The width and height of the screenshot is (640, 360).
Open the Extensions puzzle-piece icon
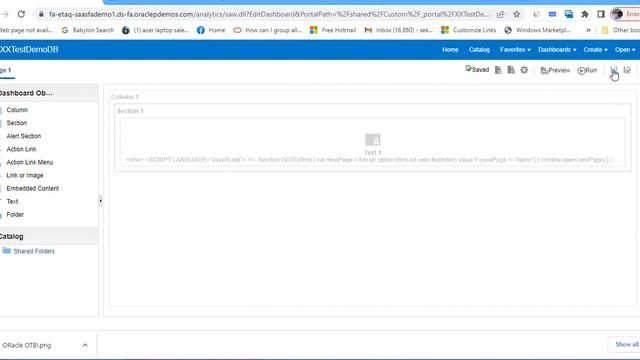coord(584,14)
